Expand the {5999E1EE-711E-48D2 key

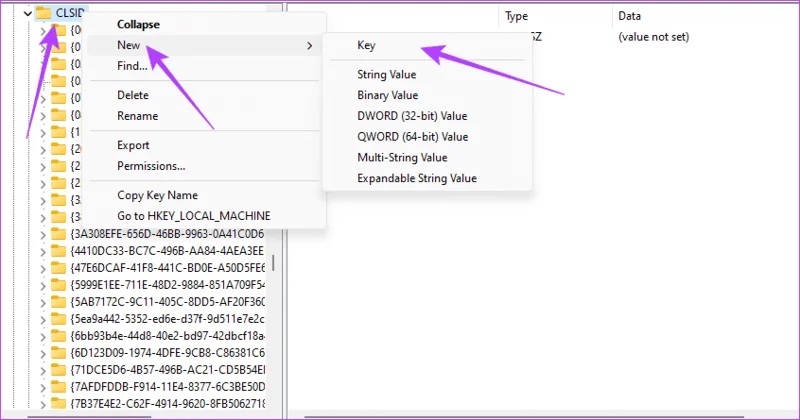43,286
